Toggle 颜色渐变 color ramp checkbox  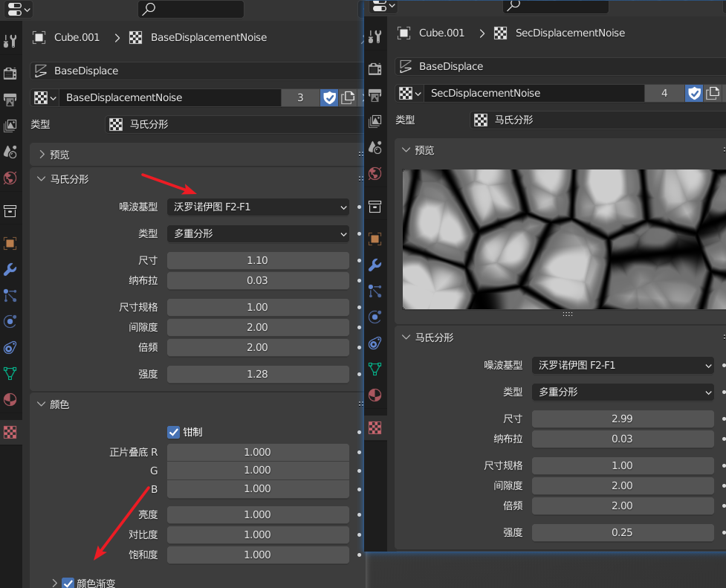pyautogui.click(x=68, y=583)
